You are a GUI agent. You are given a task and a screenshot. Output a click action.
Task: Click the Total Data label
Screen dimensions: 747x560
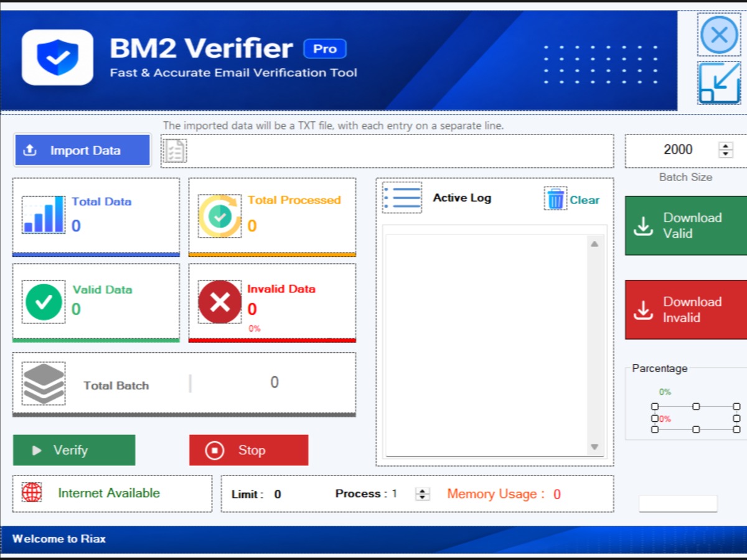101,202
